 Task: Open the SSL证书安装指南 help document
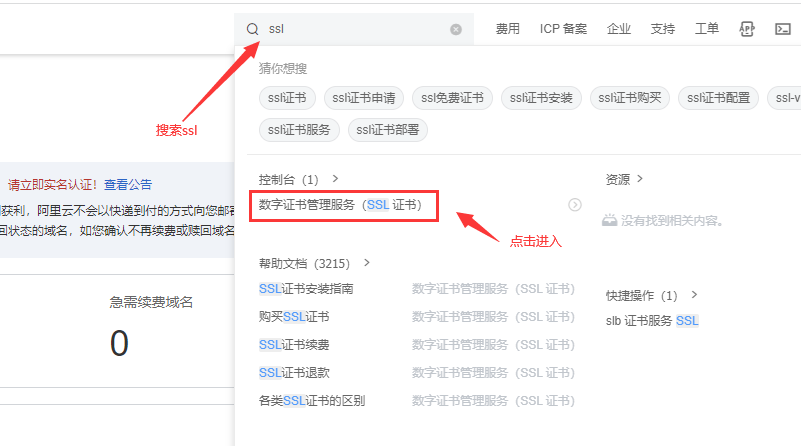click(306, 289)
